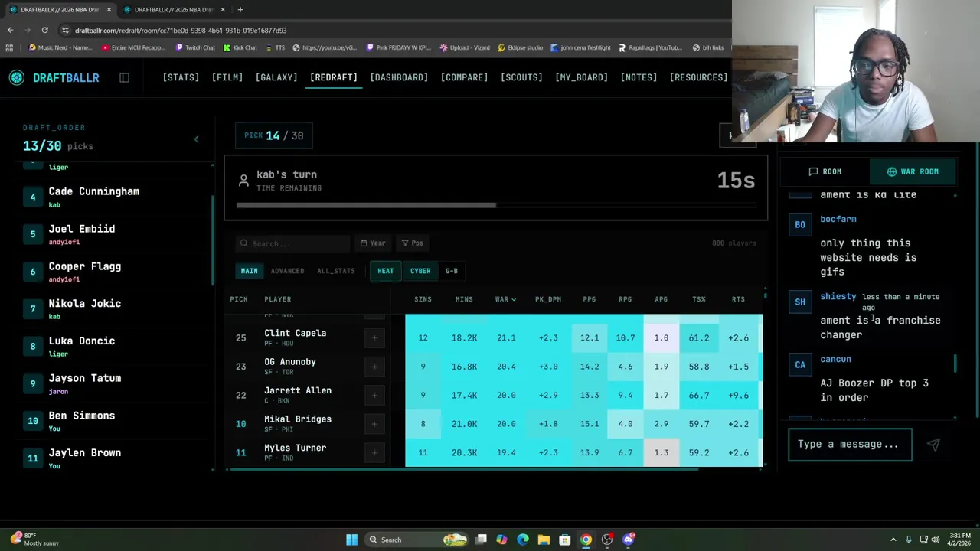
Task: Open the STATS nav tab
Action: 181,77
